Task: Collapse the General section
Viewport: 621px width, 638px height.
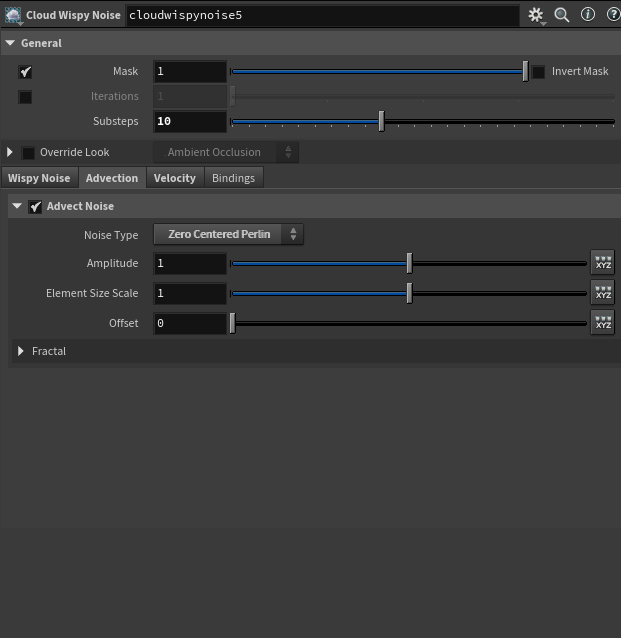Action: click(x=10, y=43)
